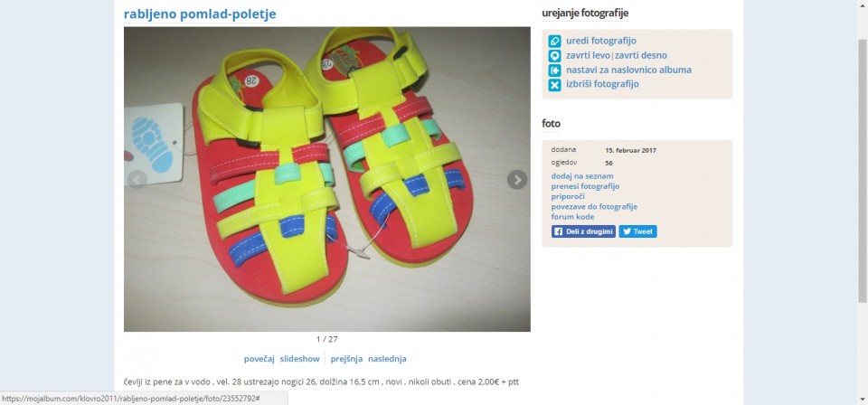Rotate photo left with 'zavrti levo'

588,55
